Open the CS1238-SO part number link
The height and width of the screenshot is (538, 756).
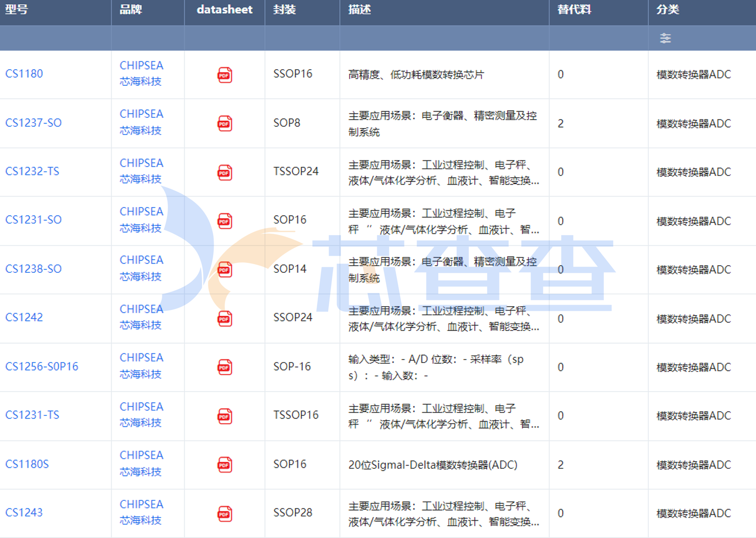coord(33,269)
